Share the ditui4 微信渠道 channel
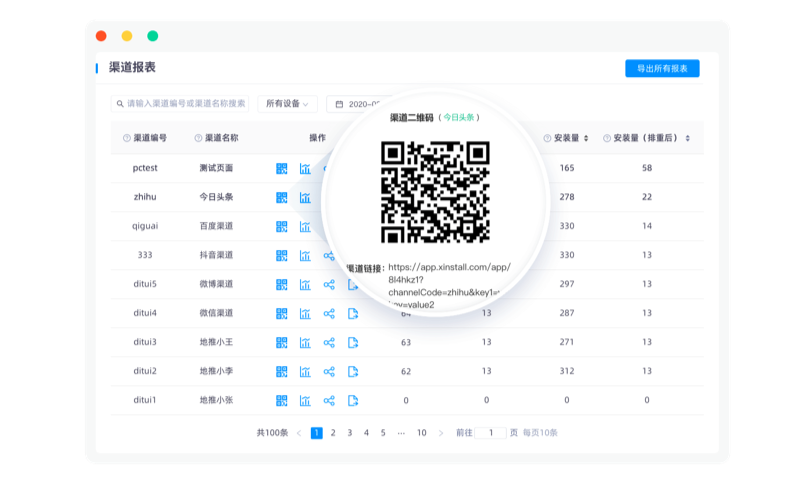 [329, 313]
